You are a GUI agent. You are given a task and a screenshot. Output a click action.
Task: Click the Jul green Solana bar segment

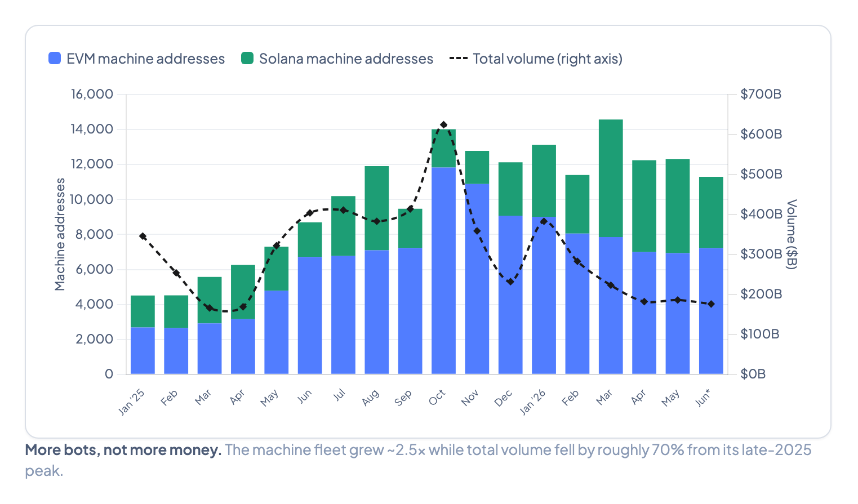(x=344, y=226)
